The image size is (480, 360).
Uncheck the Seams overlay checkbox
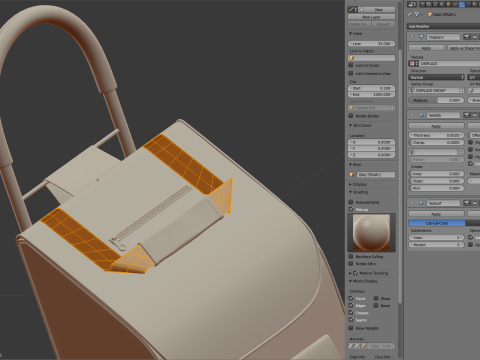click(351, 320)
